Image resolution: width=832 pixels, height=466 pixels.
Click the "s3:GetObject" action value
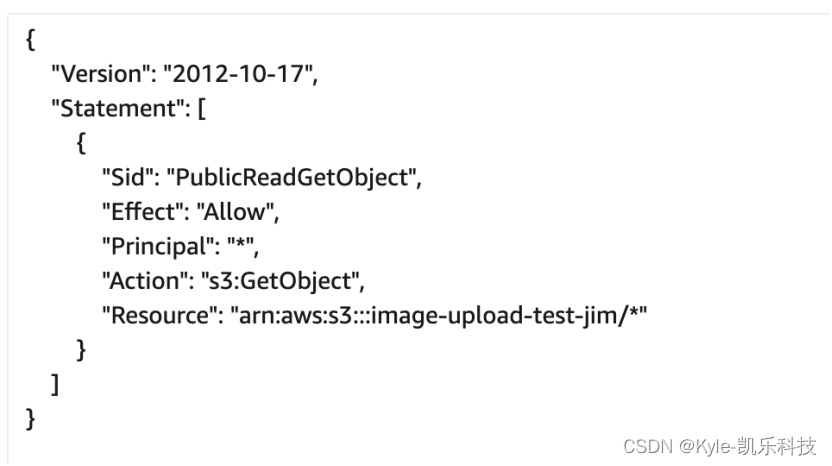[280, 281]
